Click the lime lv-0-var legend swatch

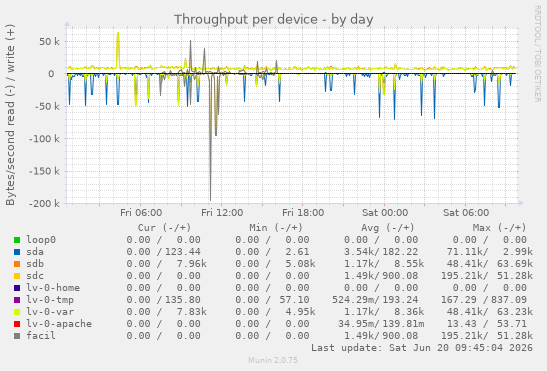tap(17, 312)
